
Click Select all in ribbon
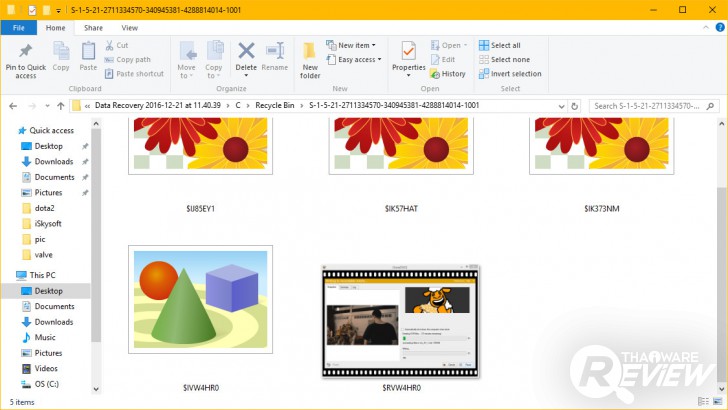(500, 45)
